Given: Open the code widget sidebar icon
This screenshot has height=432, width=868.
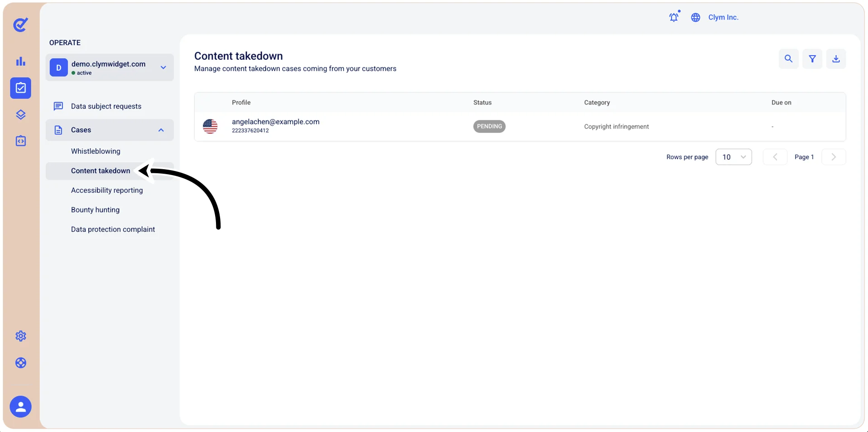Looking at the screenshot, I should tap(21, 141).
